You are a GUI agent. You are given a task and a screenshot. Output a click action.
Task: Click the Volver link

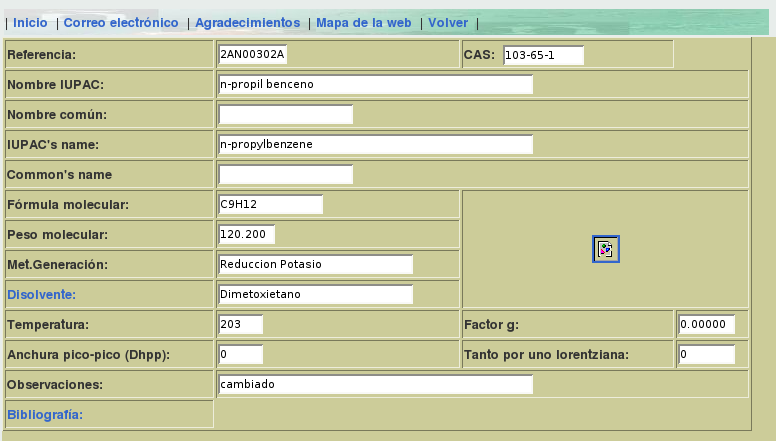(448, 22)
